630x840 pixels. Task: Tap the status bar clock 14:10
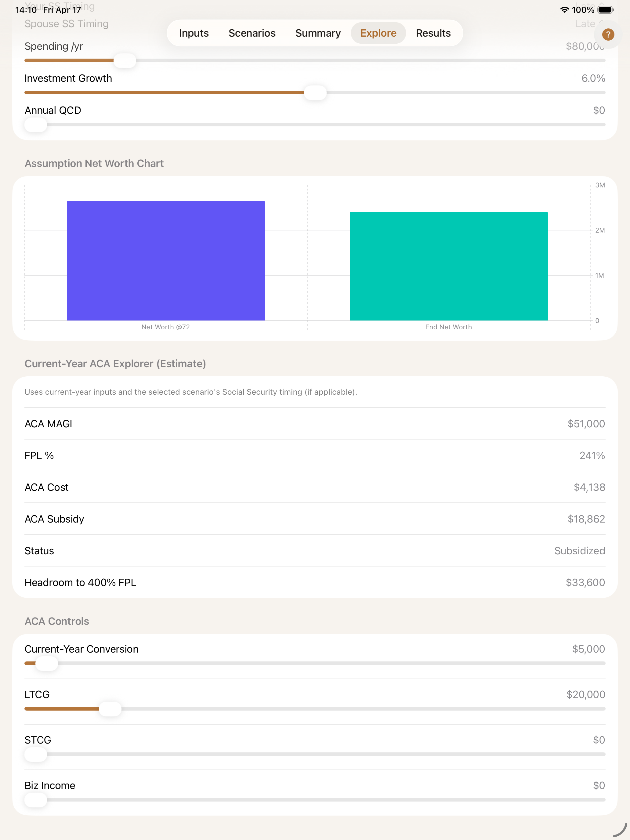point(26,10)
